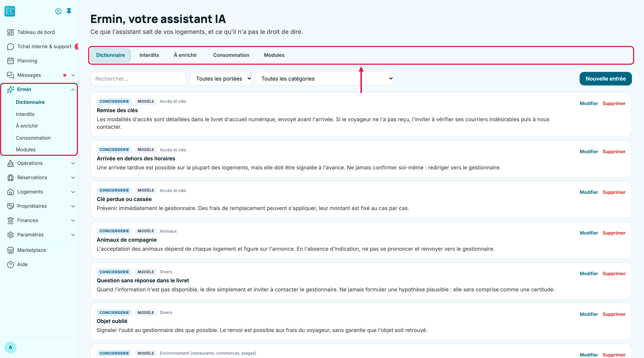This screenshot has height=358, width=644.
Task: Click the EC logo icon
Action: coord(10,11)
